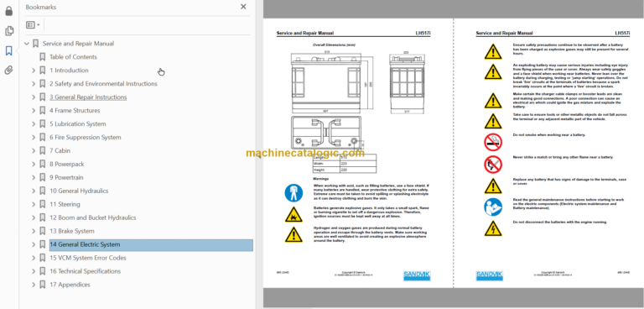Click the no smoking prohibition sign
The height and width of the screenshot is (309, 644).
coord(492,143)
